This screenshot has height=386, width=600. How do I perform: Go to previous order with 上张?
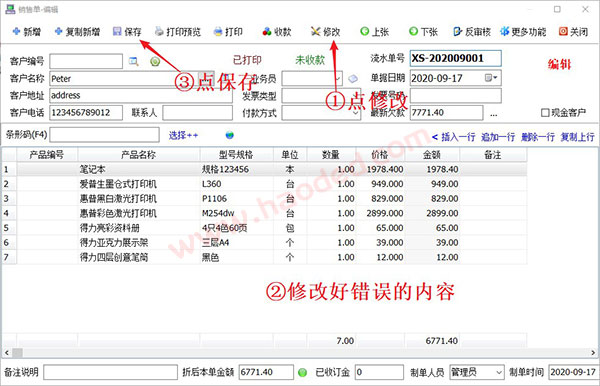[375, 32]
